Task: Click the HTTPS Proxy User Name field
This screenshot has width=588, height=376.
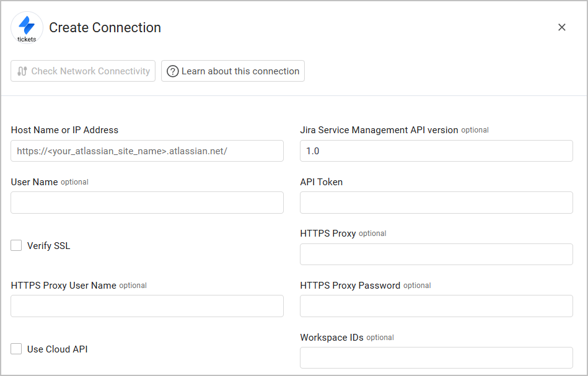Action: point(147,306)
